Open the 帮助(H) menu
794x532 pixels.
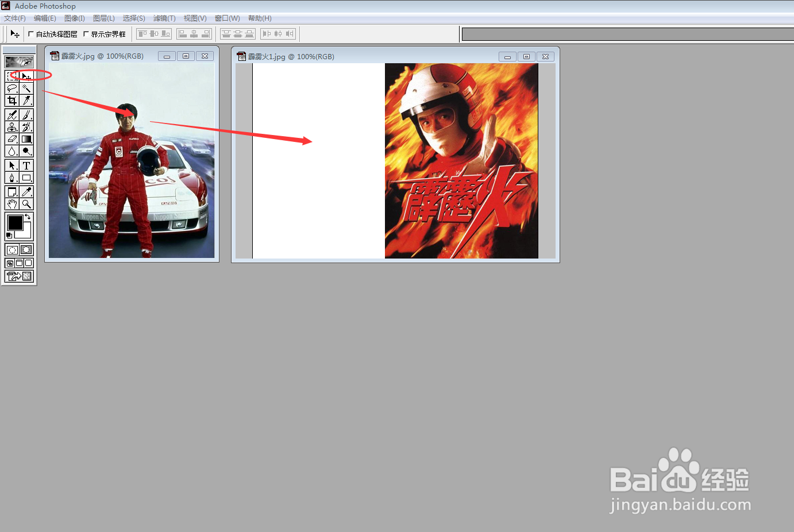pyautogui.click(x=260, y=18)
